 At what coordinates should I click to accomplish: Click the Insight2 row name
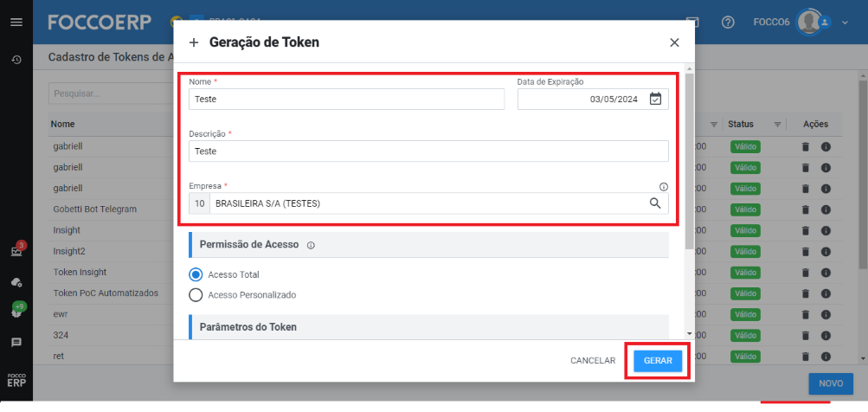click(x=69, y=251)
